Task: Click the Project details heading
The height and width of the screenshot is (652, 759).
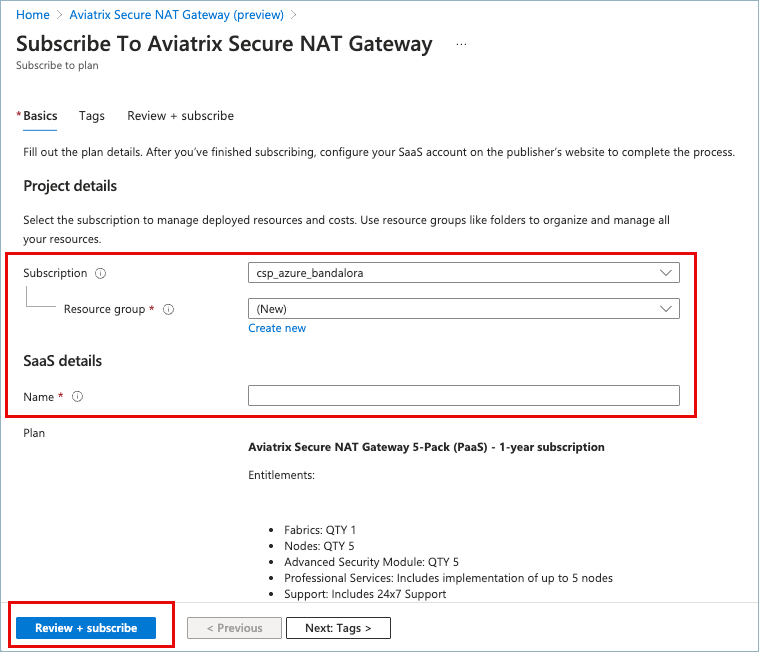Action: coord(70,186)
